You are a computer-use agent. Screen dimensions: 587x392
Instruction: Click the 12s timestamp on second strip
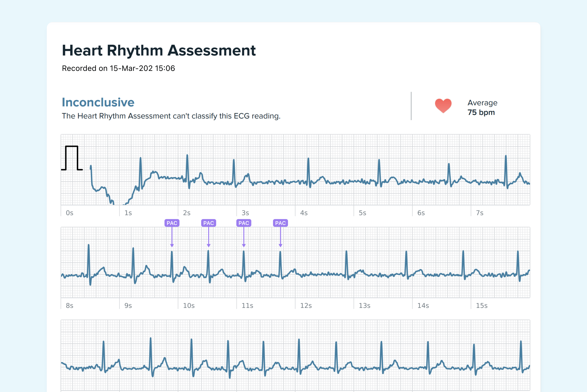pos(306,306)
